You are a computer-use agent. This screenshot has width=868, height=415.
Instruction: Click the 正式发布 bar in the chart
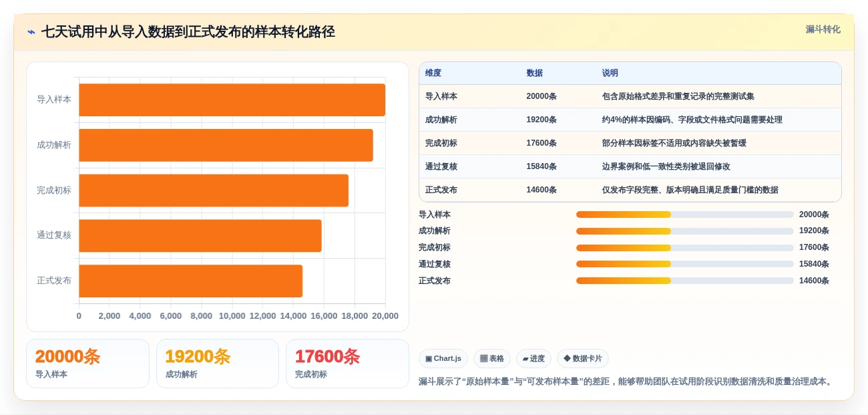[191, 281]
